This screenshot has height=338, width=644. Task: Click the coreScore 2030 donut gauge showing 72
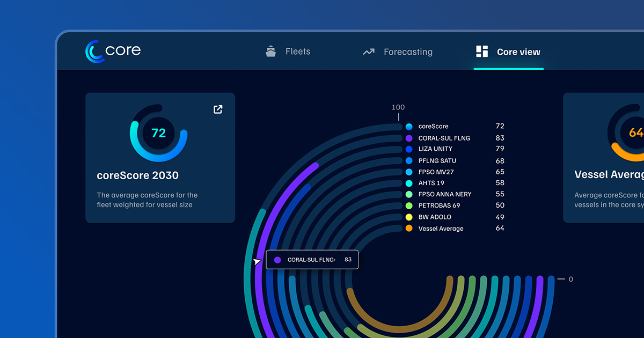[158, 133]
